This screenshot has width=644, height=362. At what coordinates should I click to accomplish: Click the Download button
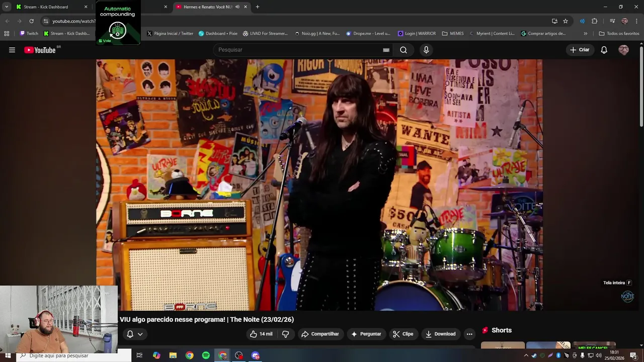click(x=440, y=334)
